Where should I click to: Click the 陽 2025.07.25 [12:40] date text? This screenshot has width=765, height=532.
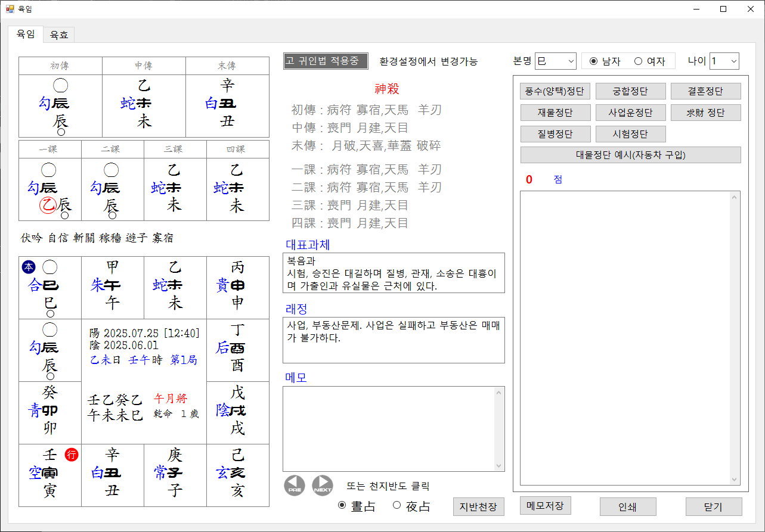(x=144, y=333)
